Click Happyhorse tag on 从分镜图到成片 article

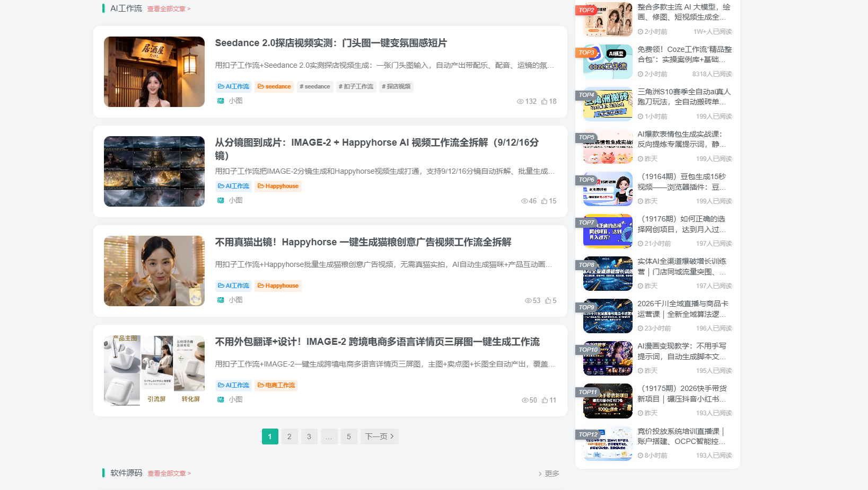pyautogui.click(x=278, y=186)
